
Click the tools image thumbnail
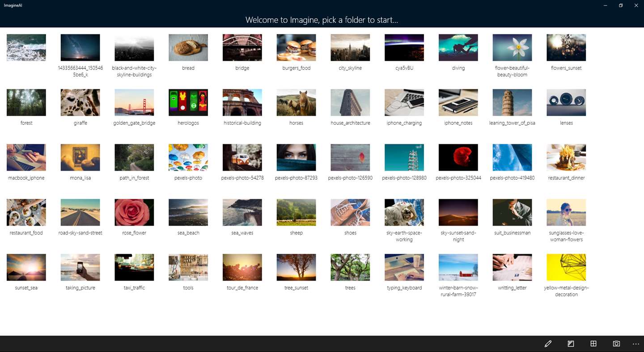(x=188, y=267)
